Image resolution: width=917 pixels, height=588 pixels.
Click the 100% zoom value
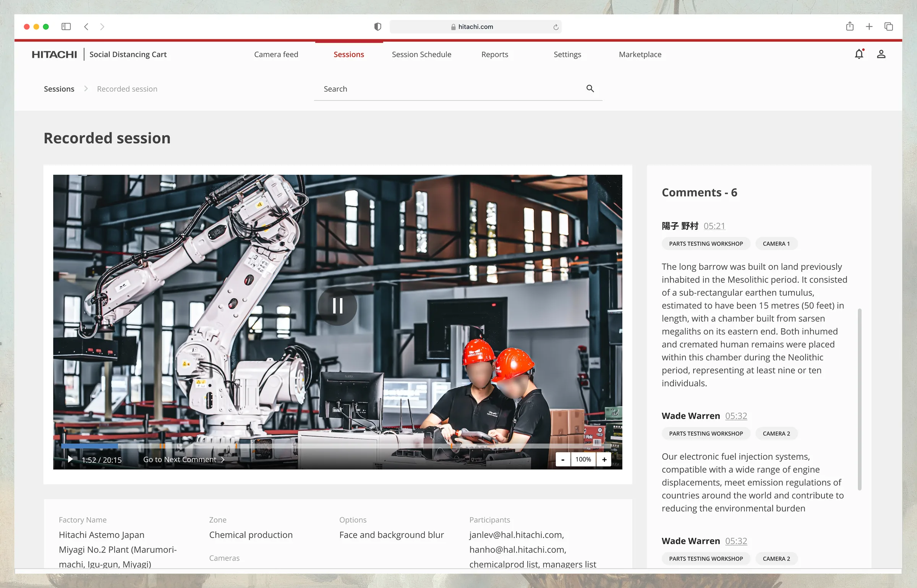(583, 459)
